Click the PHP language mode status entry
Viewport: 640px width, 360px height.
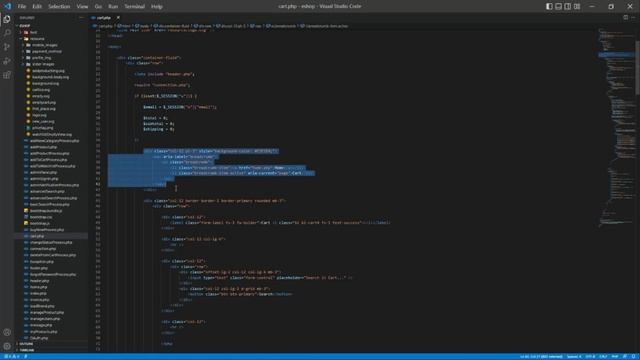(x=615, y=357)
